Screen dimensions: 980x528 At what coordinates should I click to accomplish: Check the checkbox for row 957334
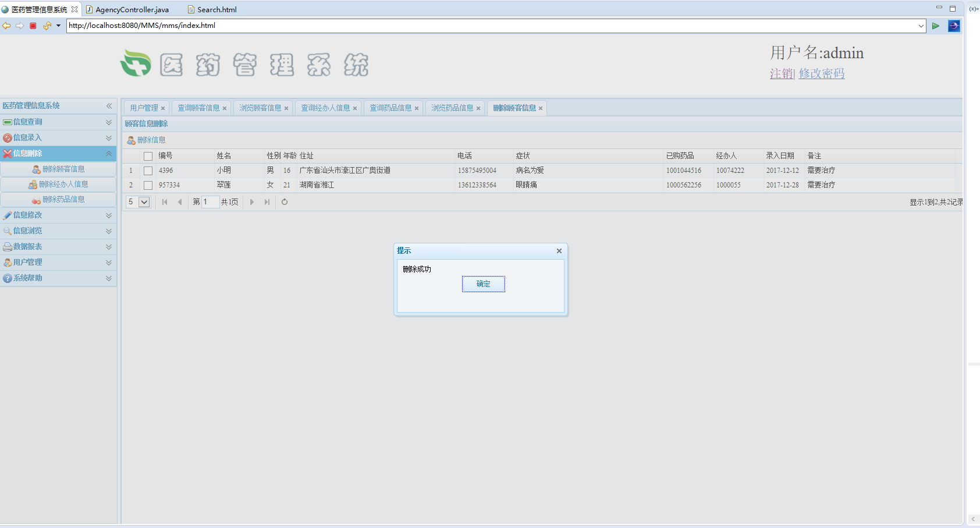click(148, 185)
